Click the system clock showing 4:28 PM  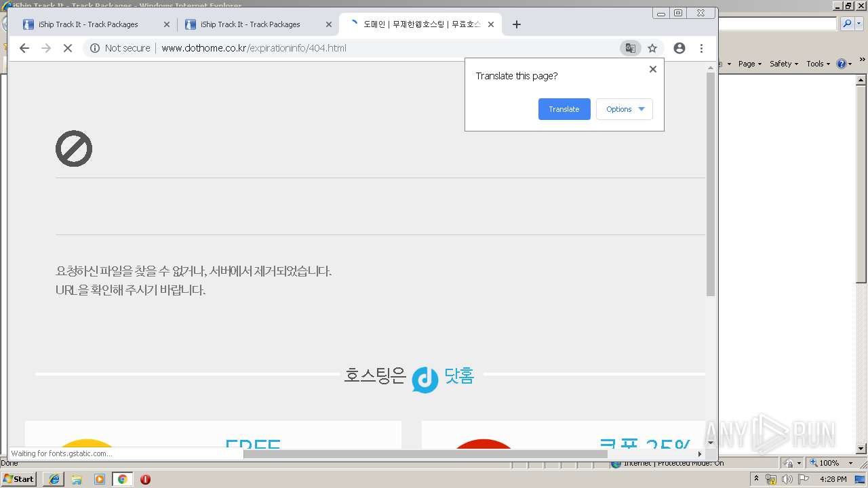[833, 479]
